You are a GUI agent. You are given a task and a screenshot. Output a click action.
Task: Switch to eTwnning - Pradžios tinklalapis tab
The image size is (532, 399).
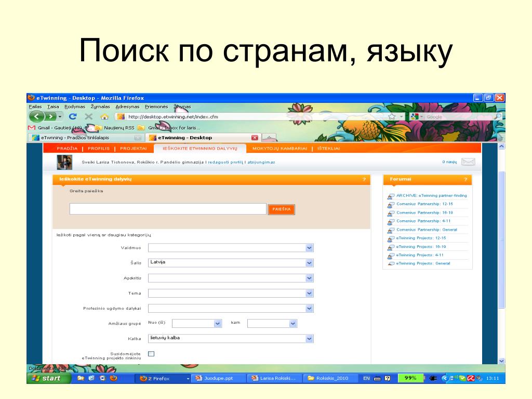pos(87,137)
